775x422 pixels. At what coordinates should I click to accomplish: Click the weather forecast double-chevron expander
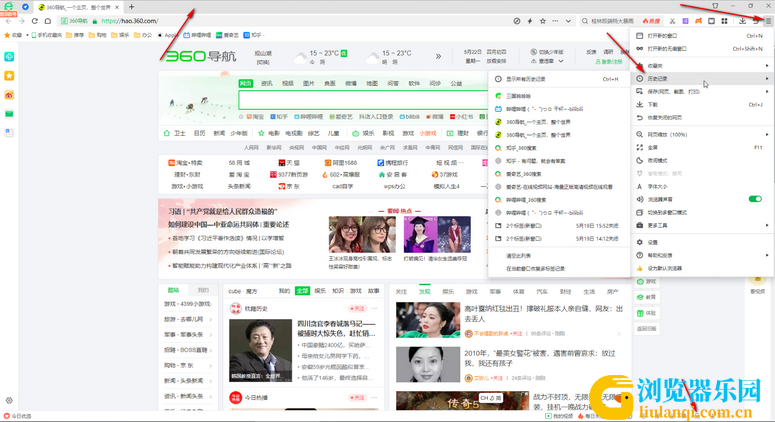(x=438, y=56)
